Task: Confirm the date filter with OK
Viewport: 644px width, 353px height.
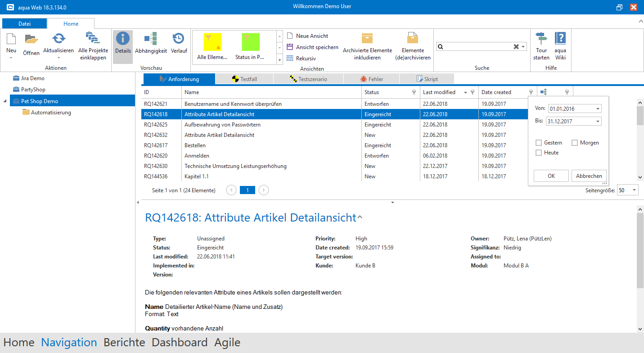Action: pyautogui.click(x=551, y=176)
